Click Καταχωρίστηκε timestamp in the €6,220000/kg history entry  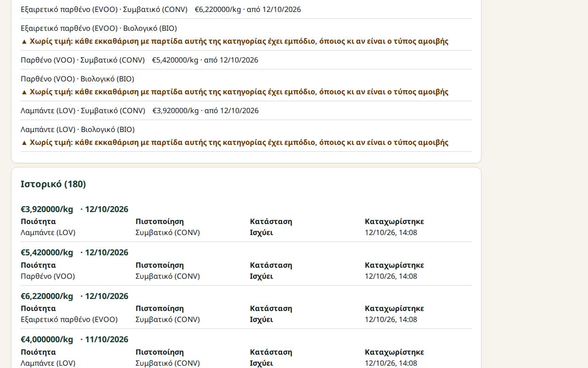point(391,320)
